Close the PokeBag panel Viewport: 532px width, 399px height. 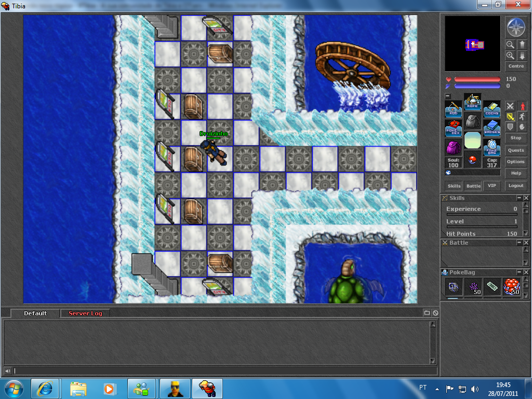tap(526, 272)
